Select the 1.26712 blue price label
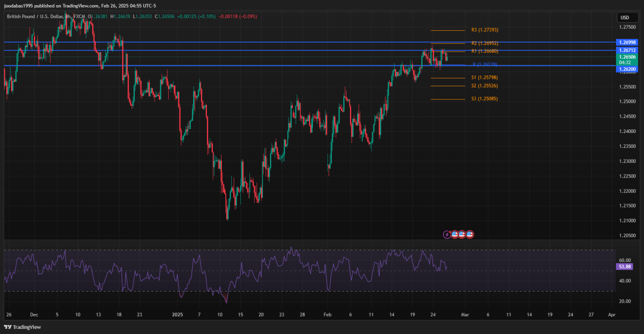This screenshot has width=644, height=334. coord(627,50)
